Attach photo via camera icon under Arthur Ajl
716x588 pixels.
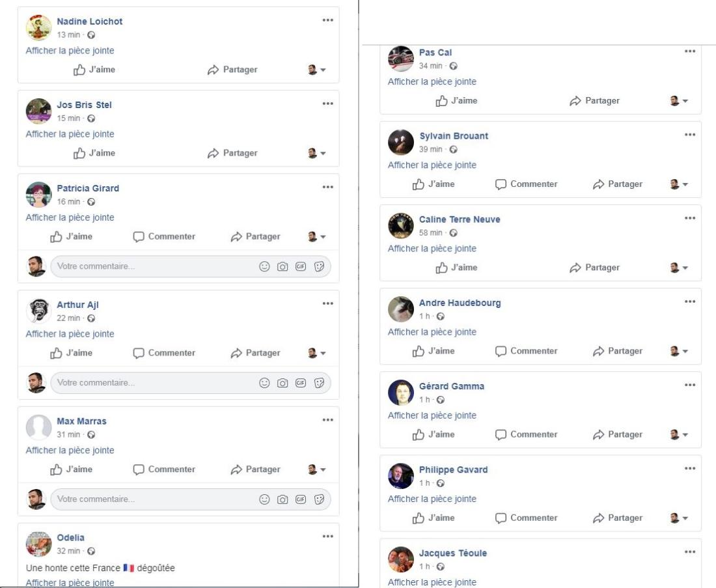[282, 383]
